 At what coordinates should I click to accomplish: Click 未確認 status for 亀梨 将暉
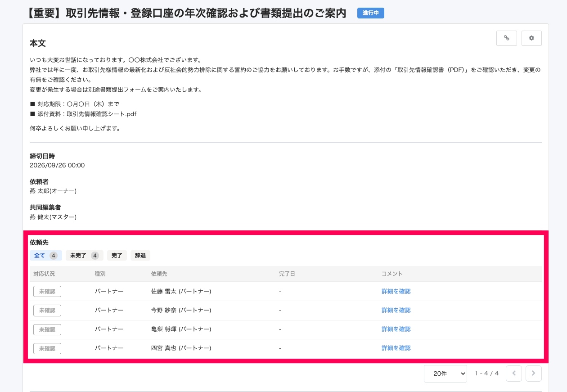tap(47, 329)
